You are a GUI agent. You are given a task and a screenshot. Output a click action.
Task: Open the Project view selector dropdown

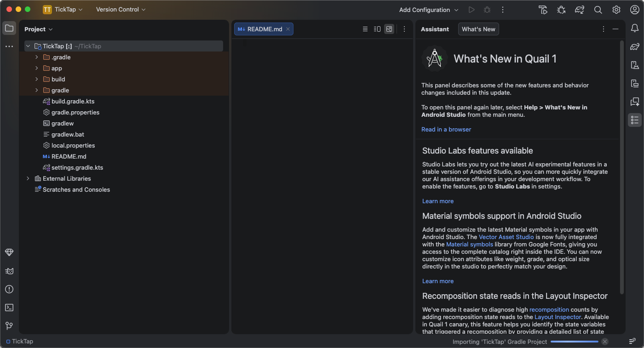pos(39,29)
